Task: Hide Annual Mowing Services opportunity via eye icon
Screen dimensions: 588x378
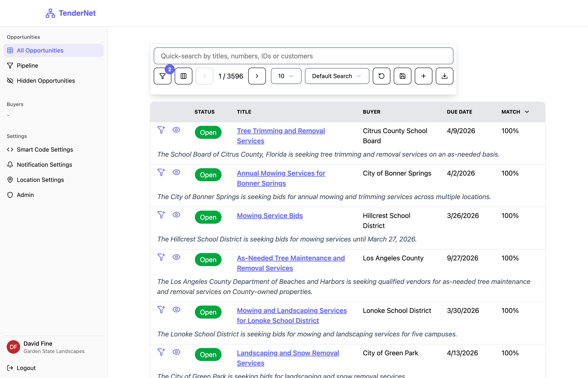Action: click(176, 172)
